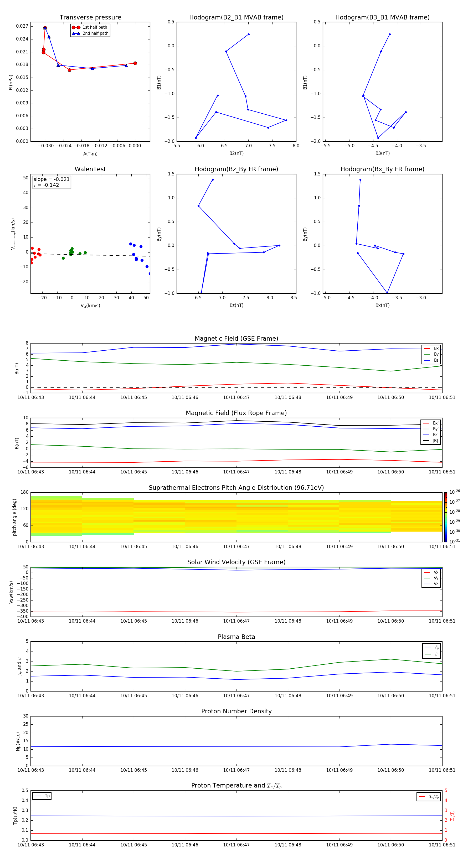Click 'Vy' in the velocity legend
This screenshot has height=868, width=473.
(436, 578)
